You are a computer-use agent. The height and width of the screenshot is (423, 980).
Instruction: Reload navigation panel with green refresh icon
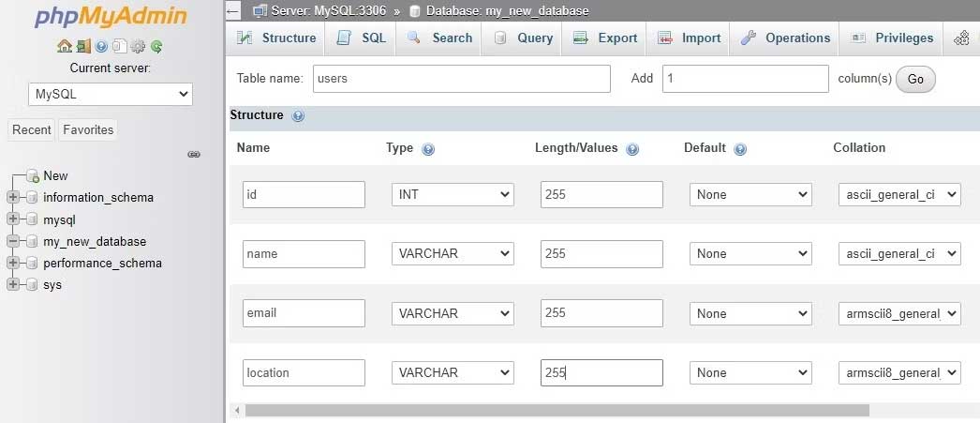click(x=156, y=46)
